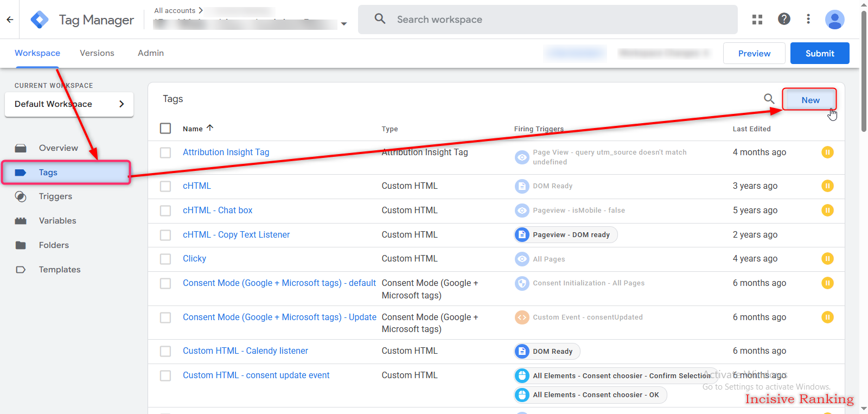
Task: Click the Pageview - DOM ready trigger chip
Action: pos(565,235)
